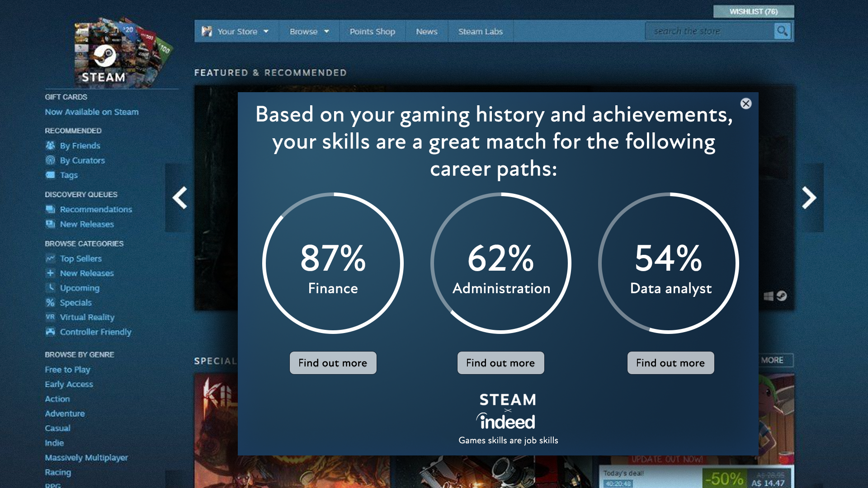Focus the search the store field
868x488 pixels.
click(x=710, y=31)
